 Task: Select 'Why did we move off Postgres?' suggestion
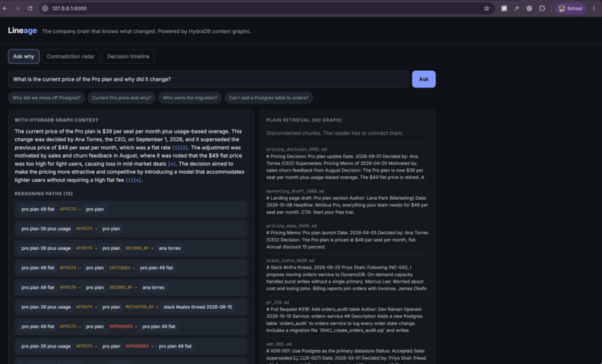click(46, 98)
